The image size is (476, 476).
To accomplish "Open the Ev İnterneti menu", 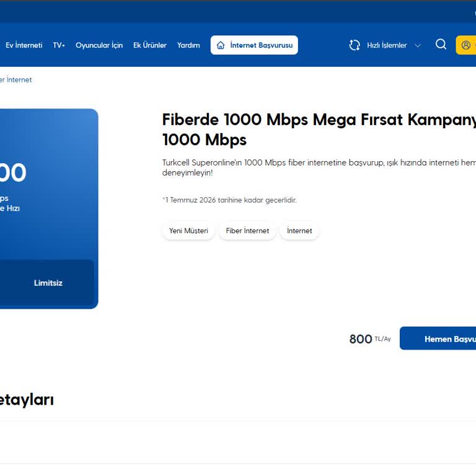I will pos(24,45).
